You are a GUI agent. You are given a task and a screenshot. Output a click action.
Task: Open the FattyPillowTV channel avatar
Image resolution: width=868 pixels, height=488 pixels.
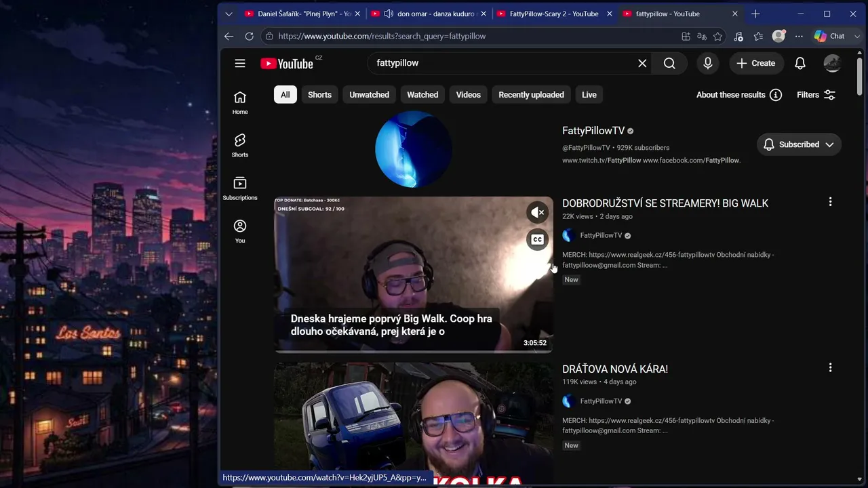[413, 148]
